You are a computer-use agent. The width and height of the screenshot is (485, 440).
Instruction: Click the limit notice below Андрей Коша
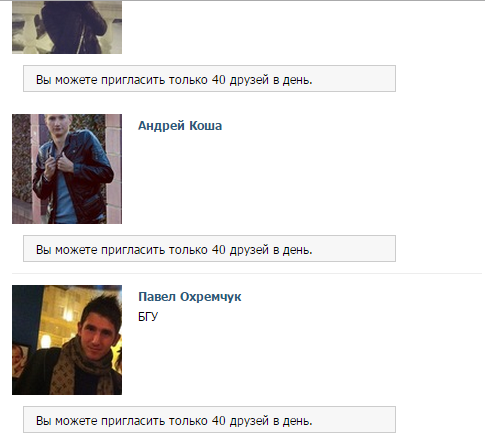(x=209, y=248)
